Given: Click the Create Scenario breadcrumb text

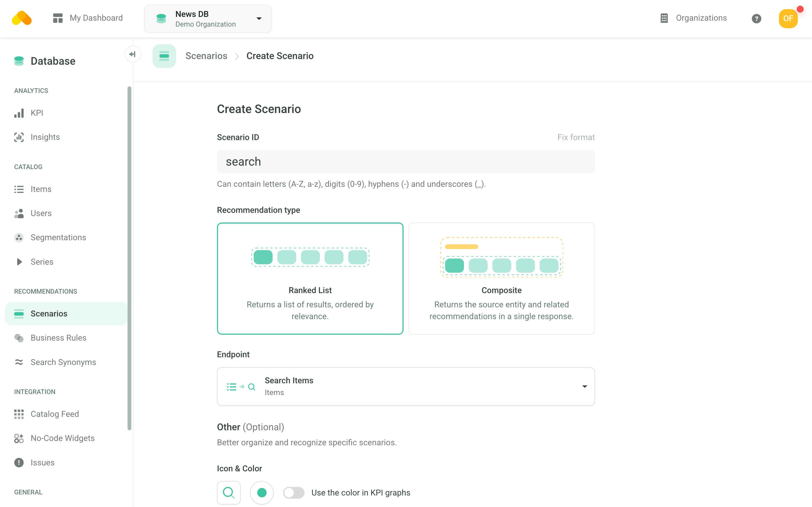Looking at the screenshot, I should [280, 56].
